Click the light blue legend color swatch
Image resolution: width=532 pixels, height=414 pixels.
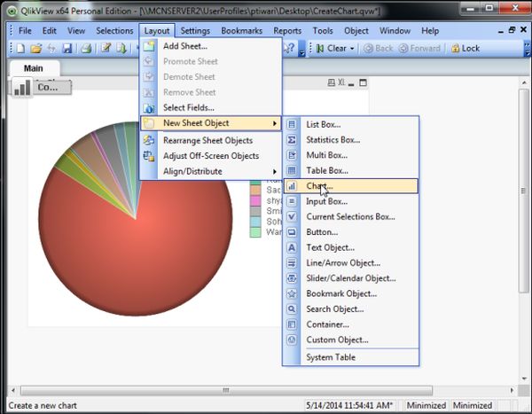coord(255,222)
